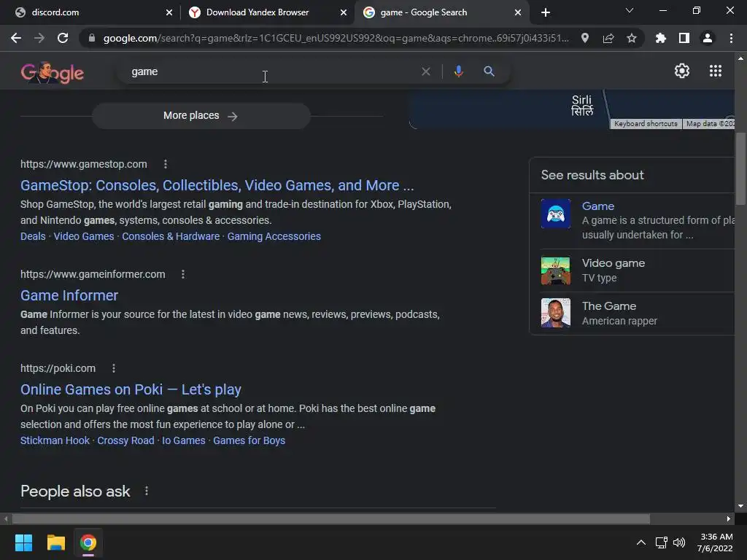Screen dimensions: 747x560
Task: Select Game in See results about
Action: pos(598,206)
